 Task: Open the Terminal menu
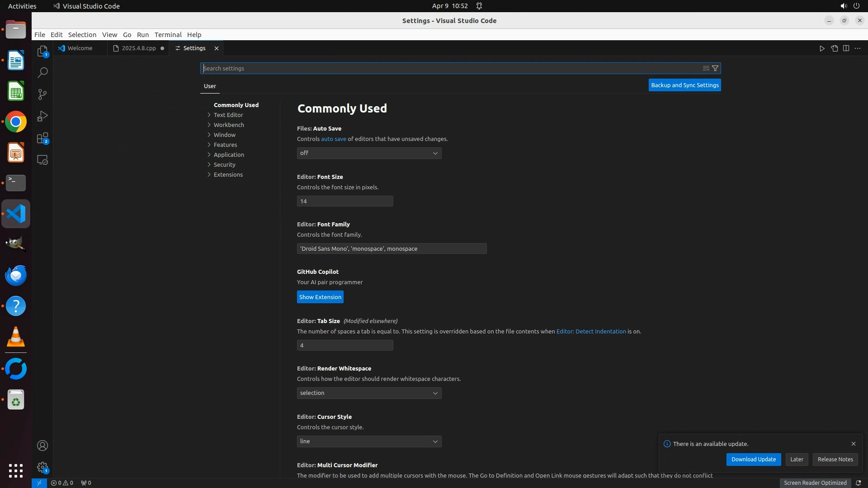(168, 35)
